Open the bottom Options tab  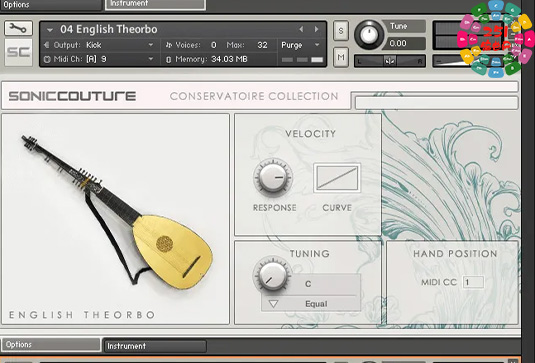pos(51,345)
